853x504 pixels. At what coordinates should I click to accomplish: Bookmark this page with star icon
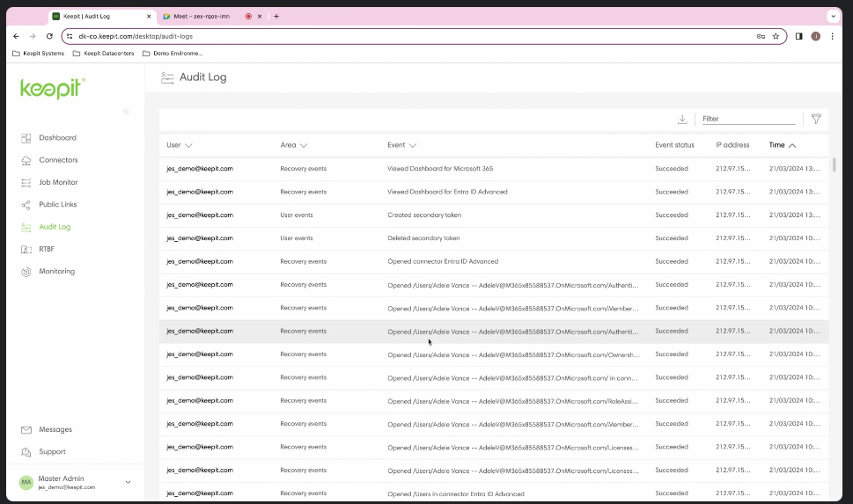[x=776, y=36]
